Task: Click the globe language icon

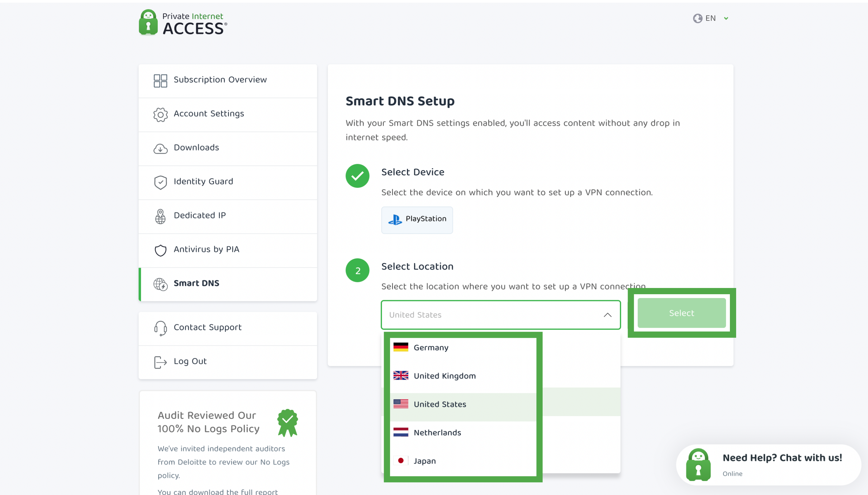Action: (698, 18)
